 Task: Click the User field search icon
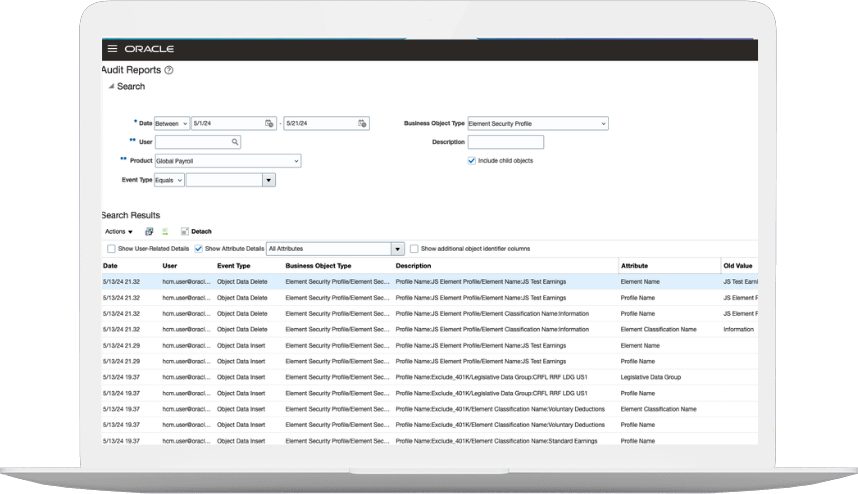(235, 142)
